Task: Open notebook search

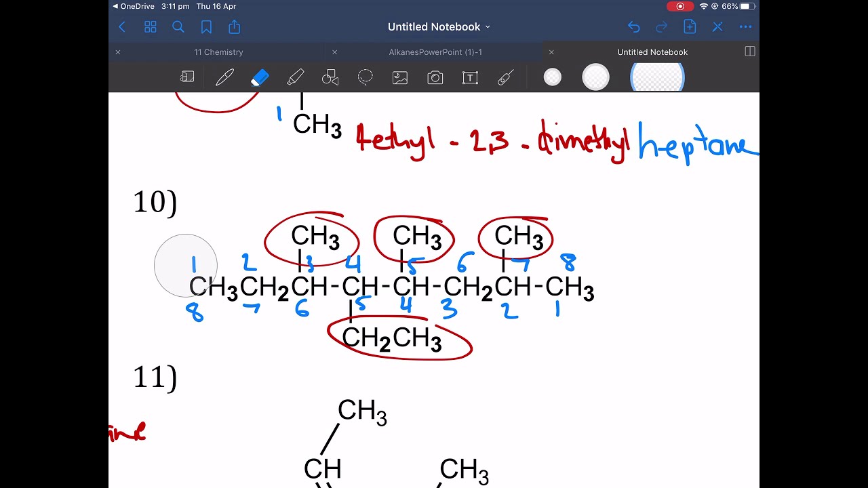Action: [x=178, y=27]
